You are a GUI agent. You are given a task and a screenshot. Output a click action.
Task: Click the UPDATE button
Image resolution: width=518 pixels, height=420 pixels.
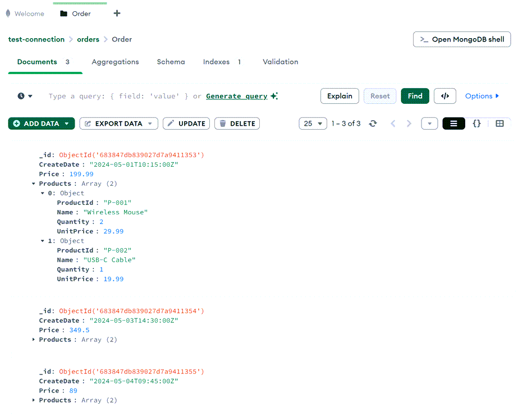[x=186, y=124]
